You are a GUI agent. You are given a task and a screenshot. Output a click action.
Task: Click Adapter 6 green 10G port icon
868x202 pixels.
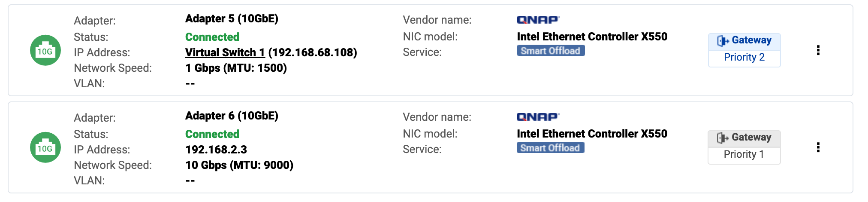click(x=45, y=147)
